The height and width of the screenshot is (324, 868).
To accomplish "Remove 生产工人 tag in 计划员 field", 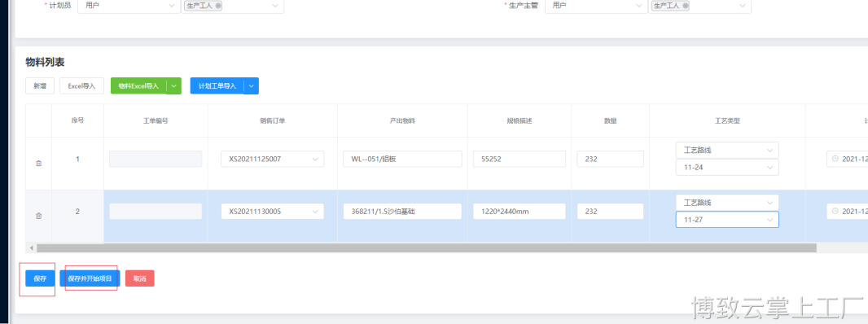I will click(x=218, y=5).
